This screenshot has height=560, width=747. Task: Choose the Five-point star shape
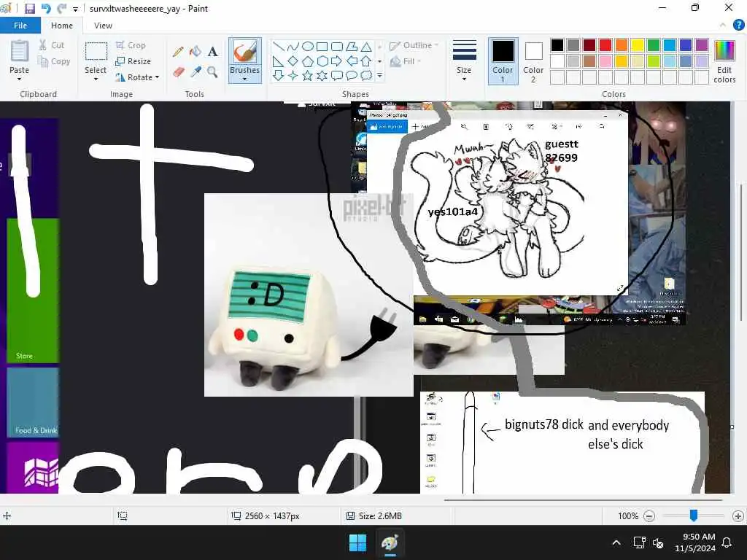[308, 75]
